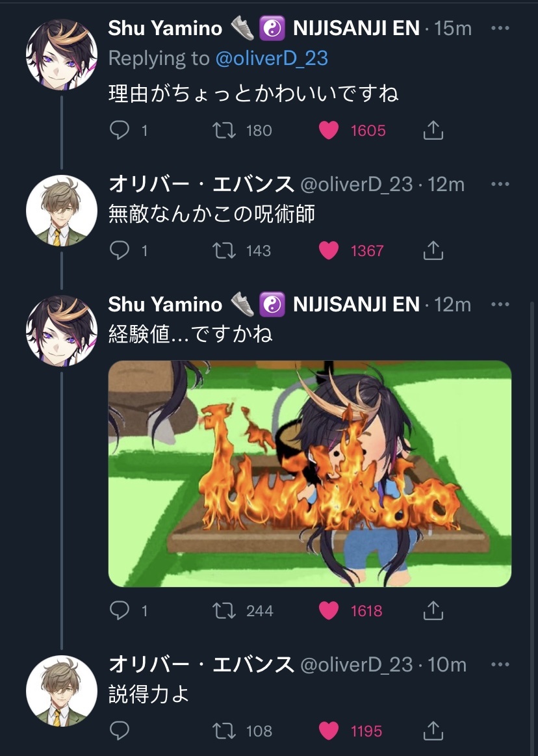Unlike the tweet with 1605 likes
Image resolution: width=538 pixels, height=756 pixels.
[329, 130]
